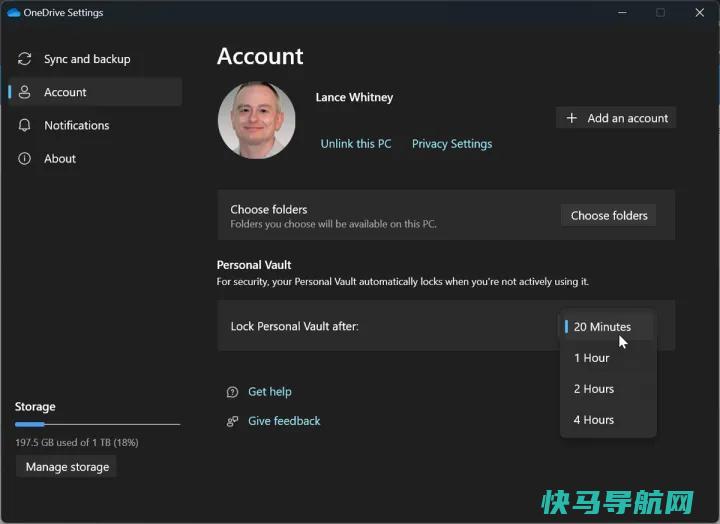Click the Unlink this PC link

pyautogui.click(x=356, y=144)
